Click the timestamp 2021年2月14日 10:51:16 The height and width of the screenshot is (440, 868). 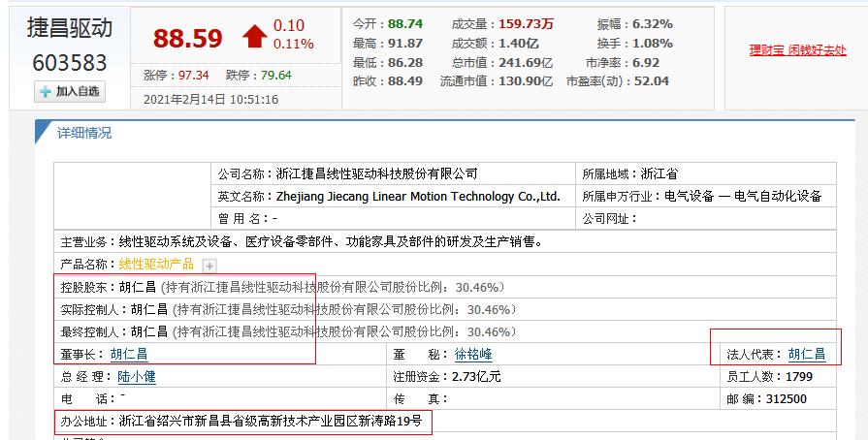[x=210, y=100]
